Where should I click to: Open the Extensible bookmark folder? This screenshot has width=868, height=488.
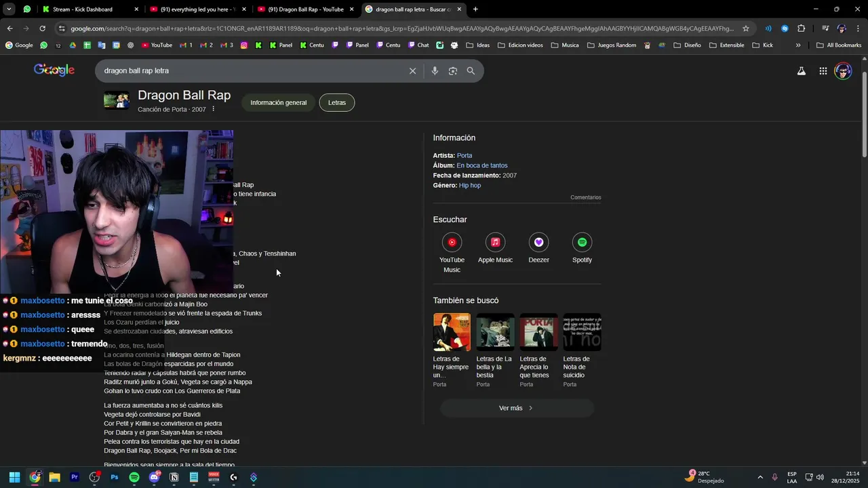click(726, 45)
